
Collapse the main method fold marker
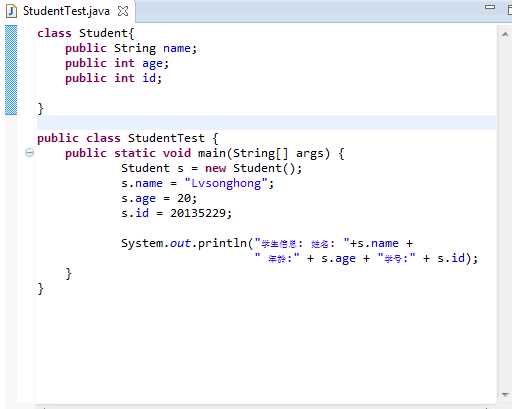29,153
